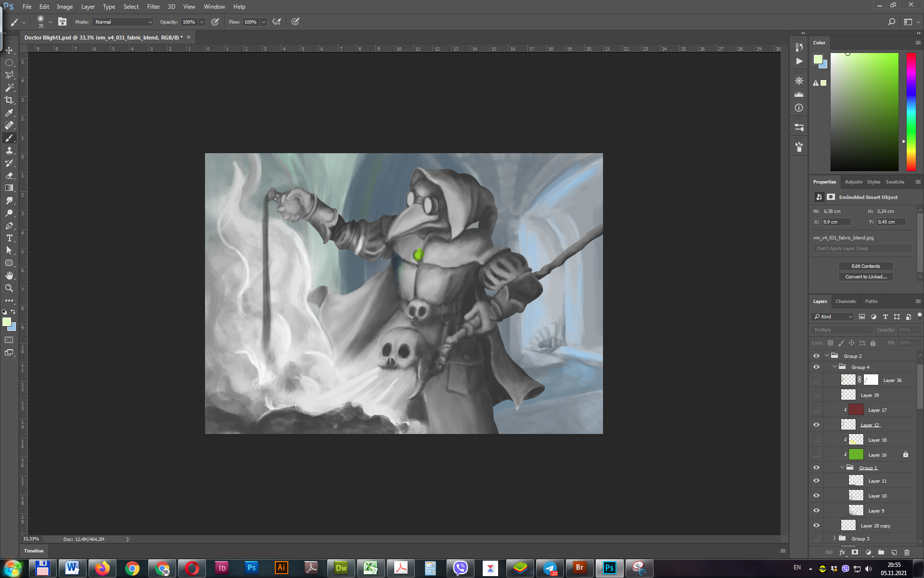Open brush preset picker arrow

(x=50, y=22)
